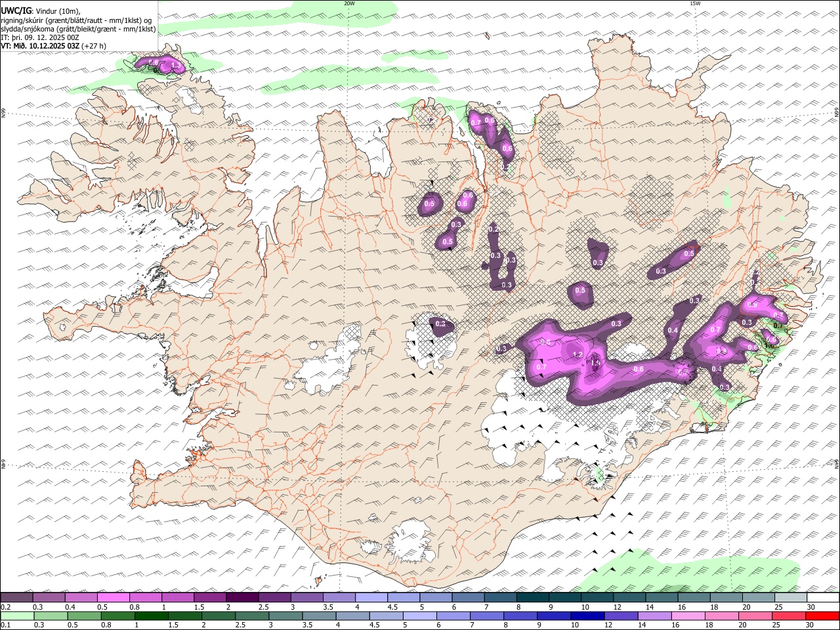Click the 1.3 value in the northwest snow patch
This screenshot has width=840, height=630.
tap(176, 66)
